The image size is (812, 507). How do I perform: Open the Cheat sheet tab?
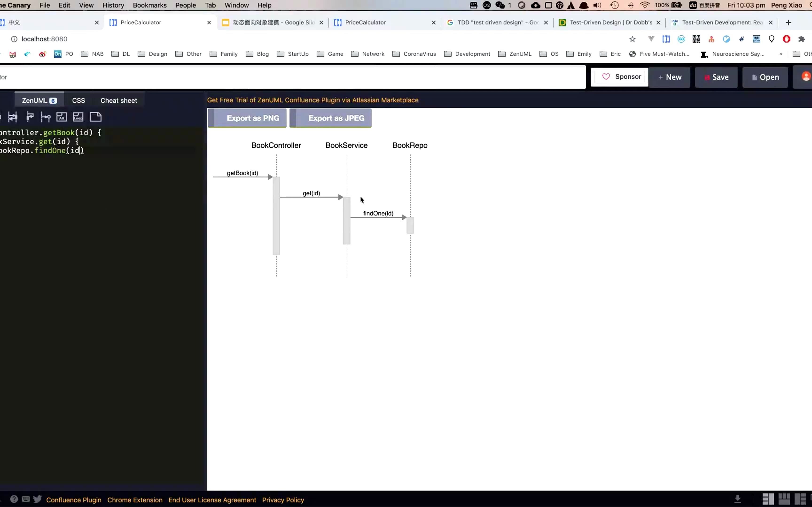point(119,100)
